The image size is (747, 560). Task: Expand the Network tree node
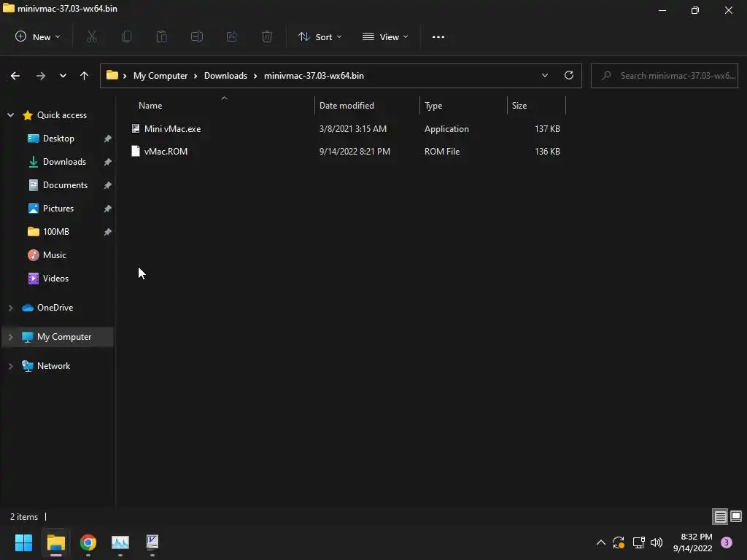point(10,366)
